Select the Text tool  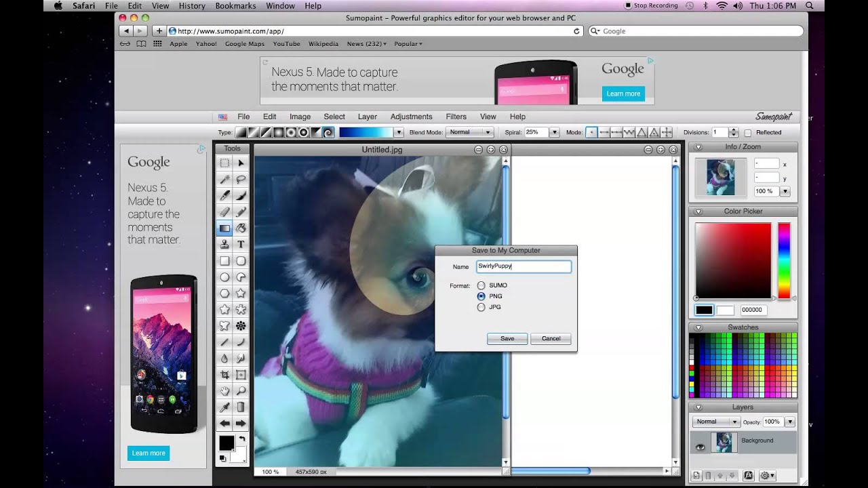coord(241,244)
